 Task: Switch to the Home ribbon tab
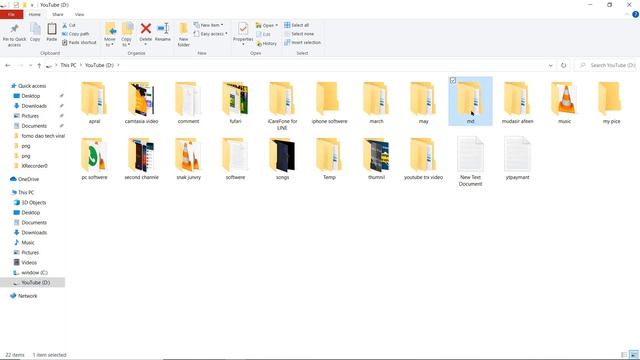tap(35, 14)
